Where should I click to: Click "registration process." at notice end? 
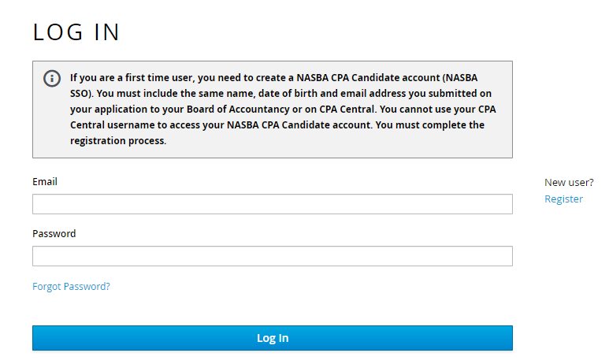118,140
